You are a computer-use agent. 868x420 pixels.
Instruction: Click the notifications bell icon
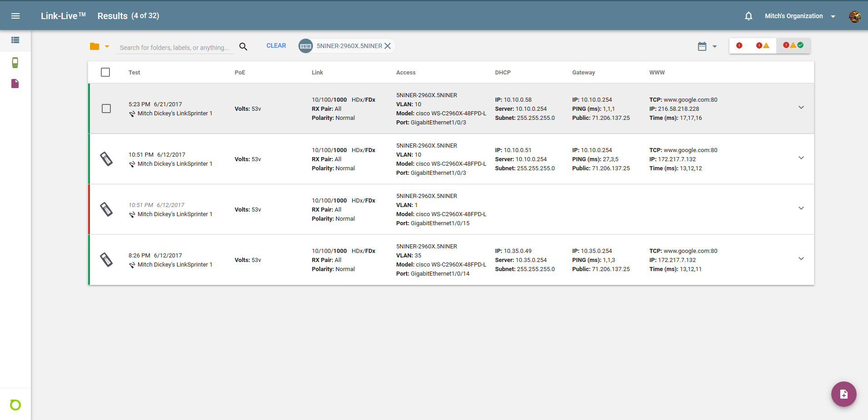[x=749, y=16]
